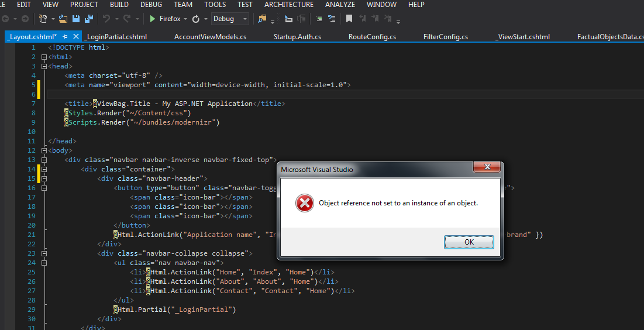Open the EDIT menu
Screen dimensions: 644x330
(24, 5)
